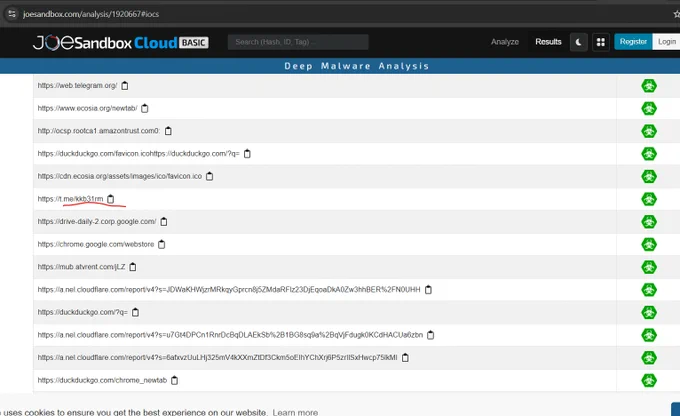680x416 pixels.
Task: Click green reputation icon for chrome webstore row
Action: tap(649, 244)
